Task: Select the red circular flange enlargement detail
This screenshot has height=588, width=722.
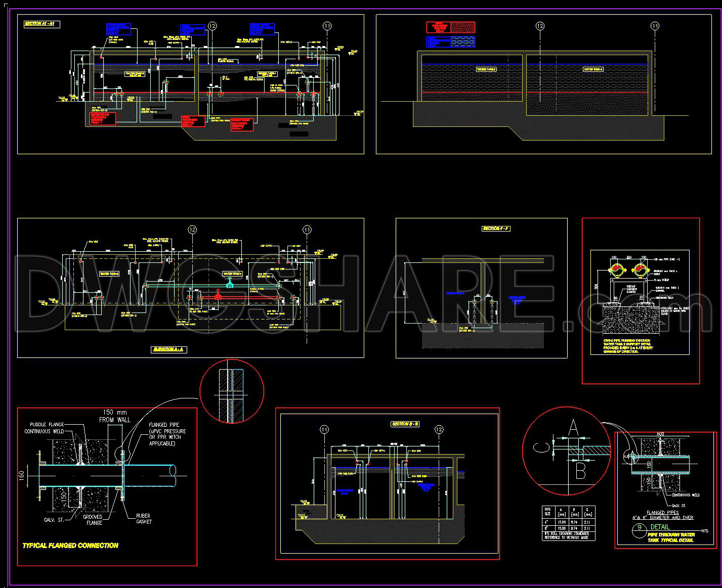Action: point(232,392)
